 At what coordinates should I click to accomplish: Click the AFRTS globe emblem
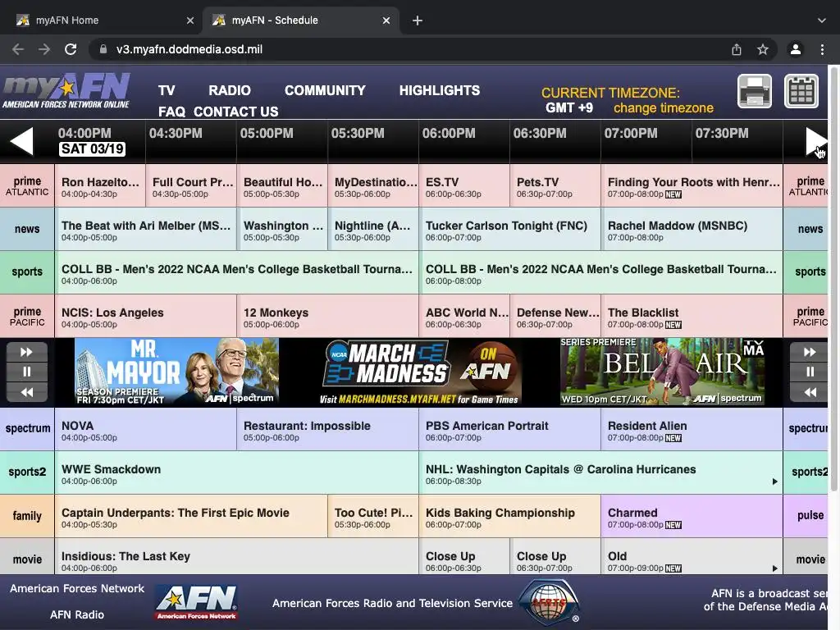point(549,603)
